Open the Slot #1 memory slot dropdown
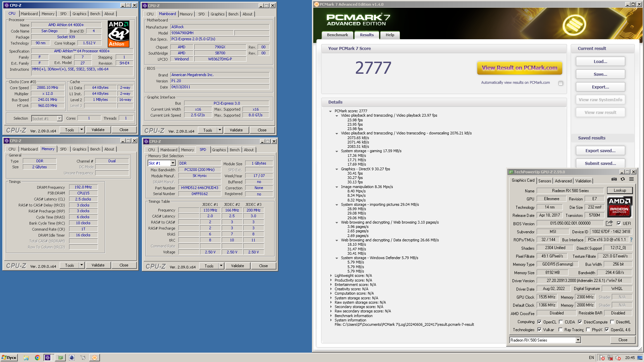644x362 pixels. click(x=173, y=163)
